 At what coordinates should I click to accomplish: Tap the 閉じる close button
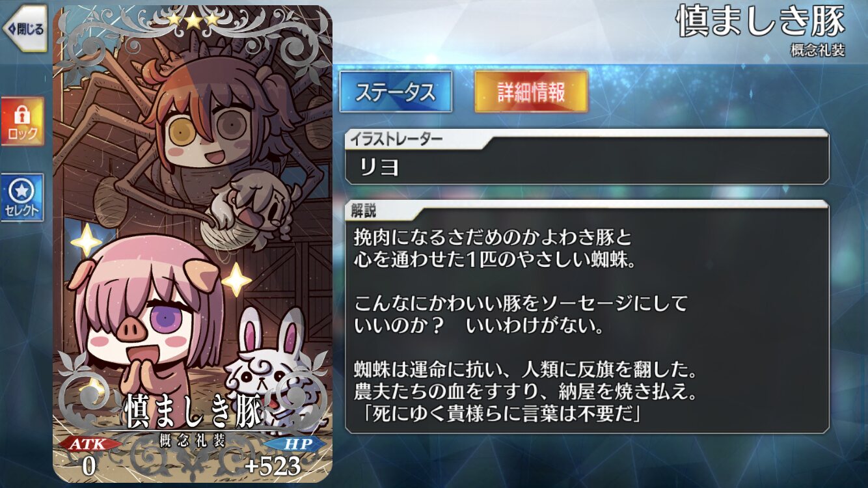tap(25, 29)
